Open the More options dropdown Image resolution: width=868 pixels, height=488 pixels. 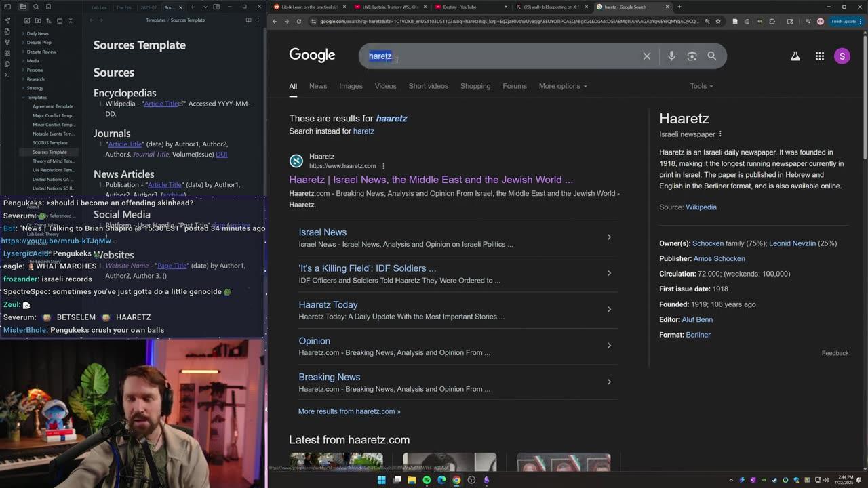pos(563,86)
